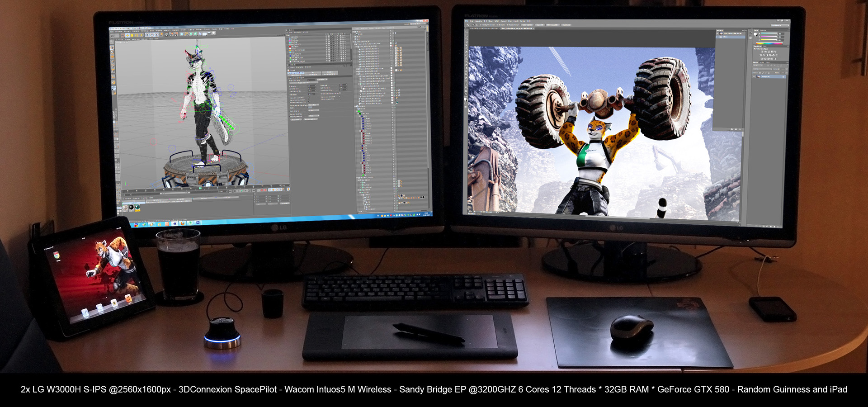Open the first menu in Photoshop menu bar
The image size is (868, 407).
[472, 21]
